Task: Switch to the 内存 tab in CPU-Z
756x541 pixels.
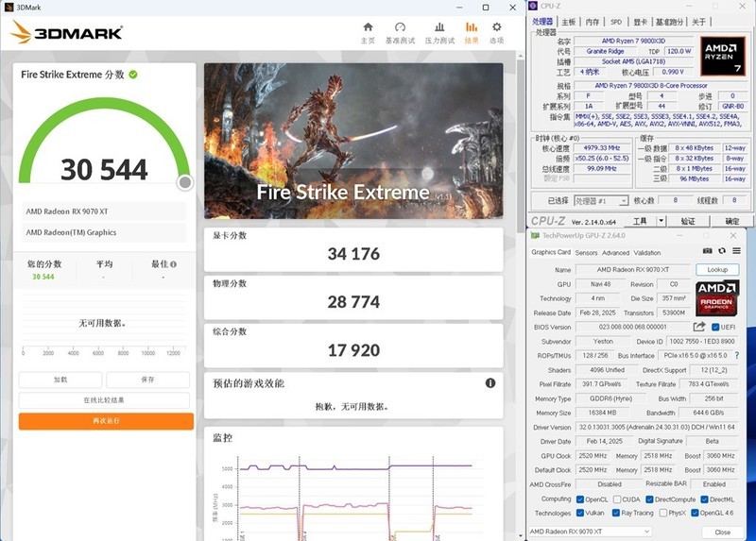Action: pos(593,22)
